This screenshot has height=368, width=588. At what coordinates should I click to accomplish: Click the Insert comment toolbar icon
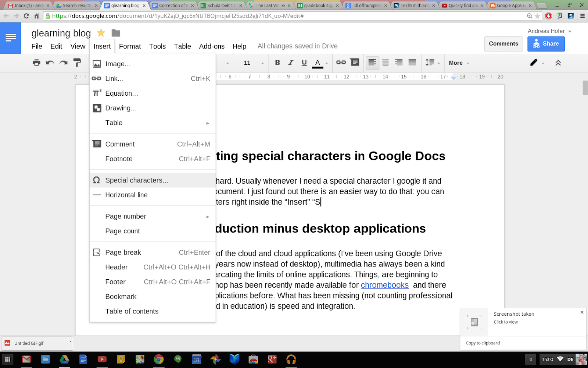tap(355, 62)
